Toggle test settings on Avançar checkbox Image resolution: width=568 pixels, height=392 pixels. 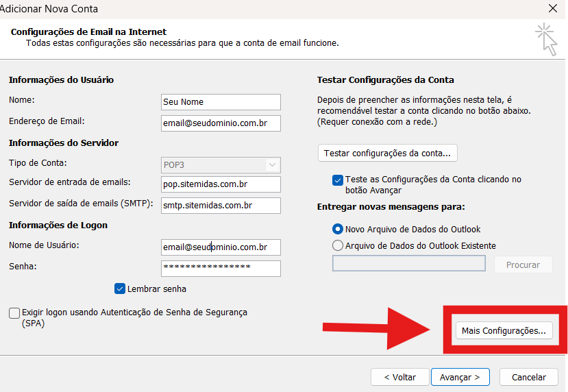[x=337, y=180]
